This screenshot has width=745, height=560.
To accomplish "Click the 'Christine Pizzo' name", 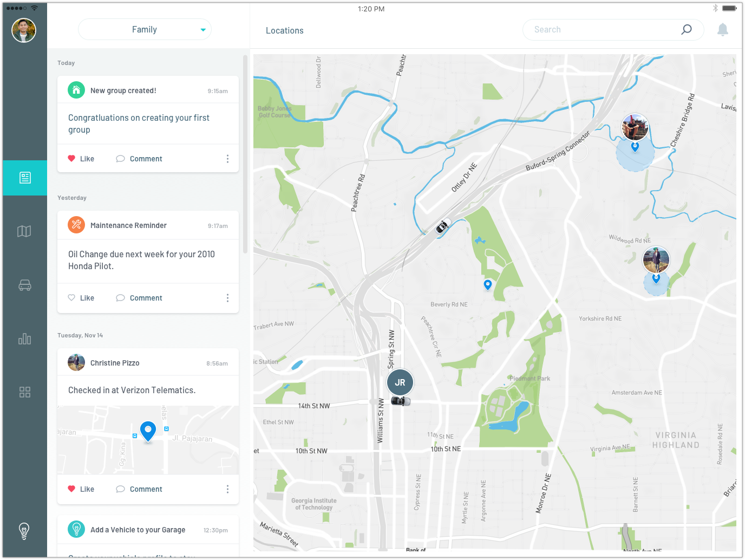I will pos(115,363).
